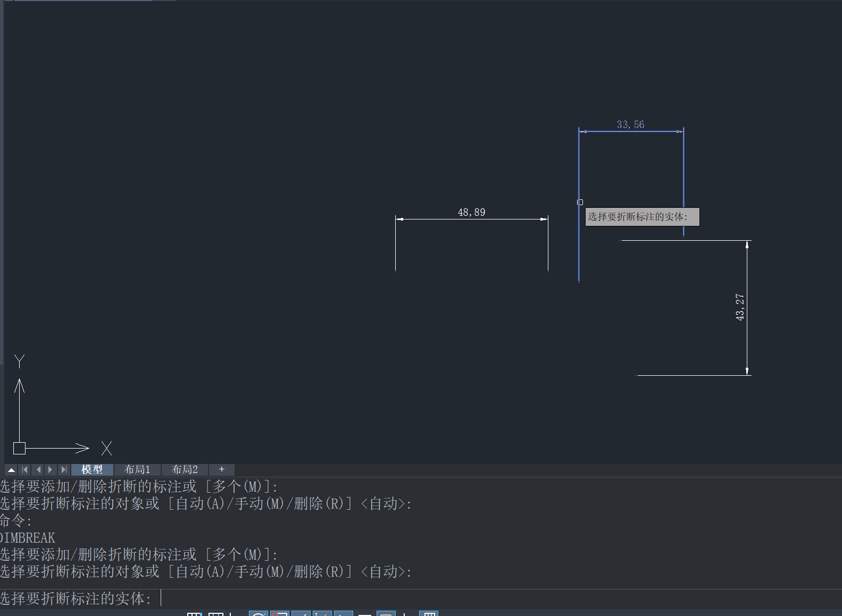Pick the vertical dimension line beside 43,27
Screen dimensions: 842x616
[747, 308]
